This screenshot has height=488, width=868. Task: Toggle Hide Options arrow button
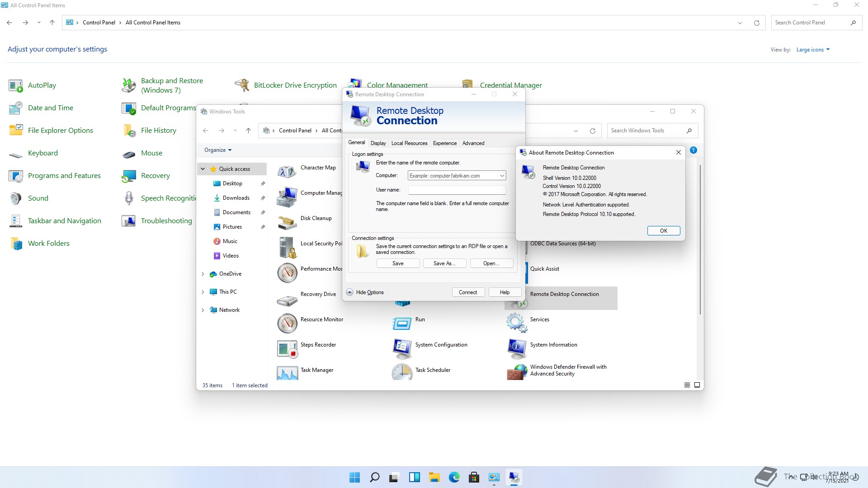click(350, 292)
